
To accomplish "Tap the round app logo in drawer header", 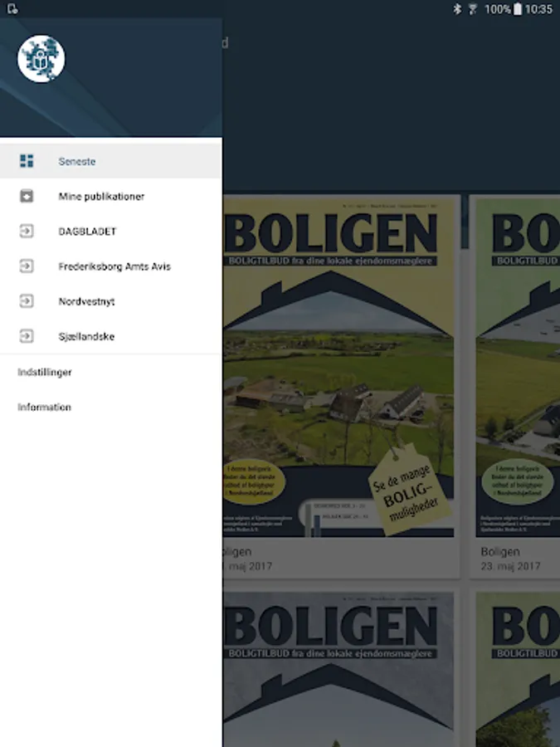I will pyautogui.click(x=41, y=59).
